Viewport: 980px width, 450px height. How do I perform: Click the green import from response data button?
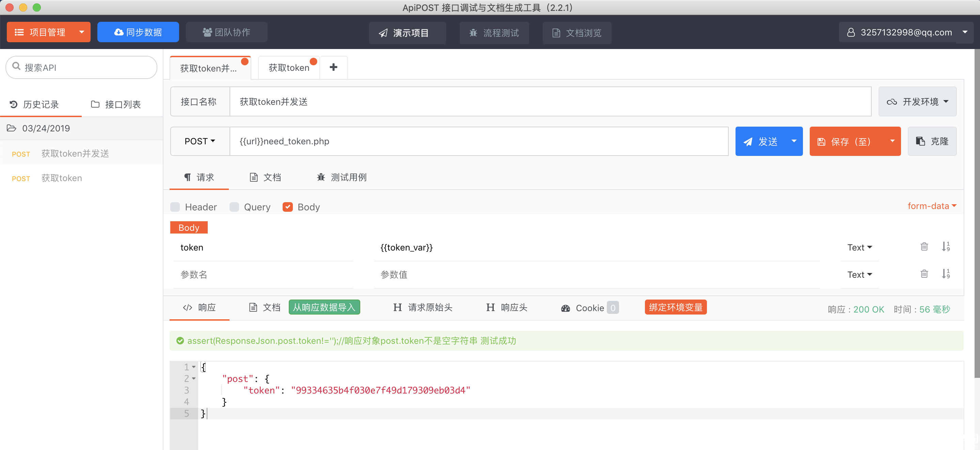pos(324,307)
